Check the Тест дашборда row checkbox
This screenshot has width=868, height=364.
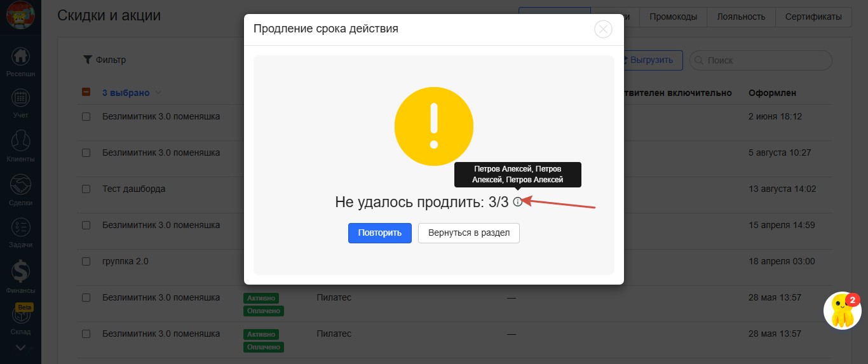coord(86,189)
